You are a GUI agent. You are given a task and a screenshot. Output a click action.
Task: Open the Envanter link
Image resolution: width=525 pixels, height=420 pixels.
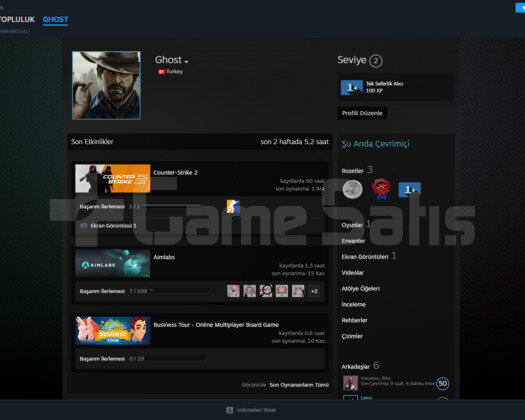[353, 241]
